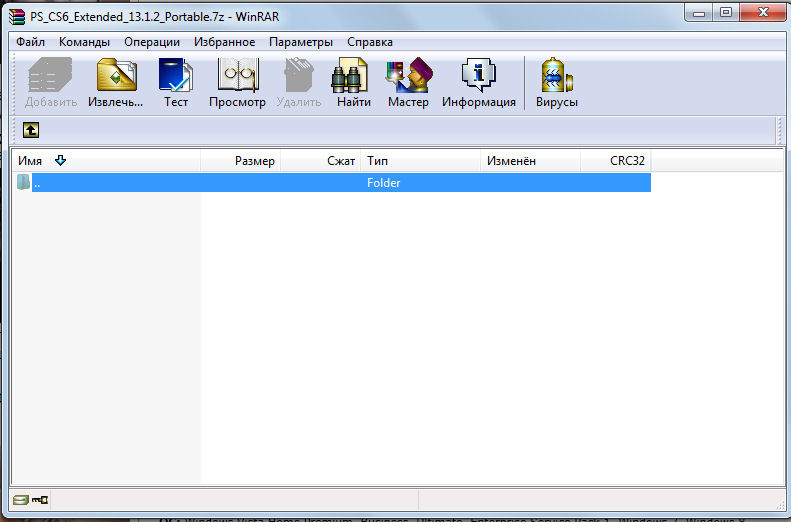Sort by the Размер column header
The image size is (791, 522).
pyautogui.click(x=241, y=161)
